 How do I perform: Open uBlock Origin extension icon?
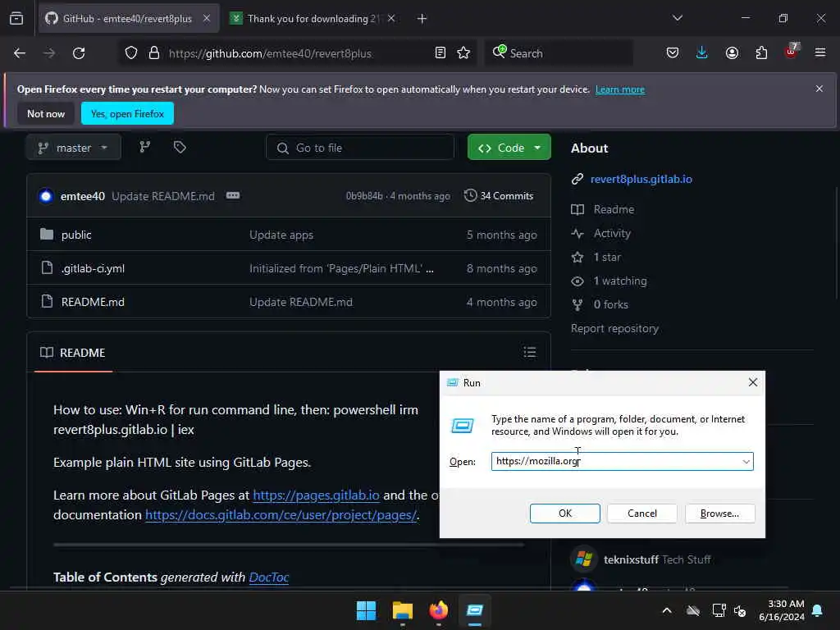point(792,52)
